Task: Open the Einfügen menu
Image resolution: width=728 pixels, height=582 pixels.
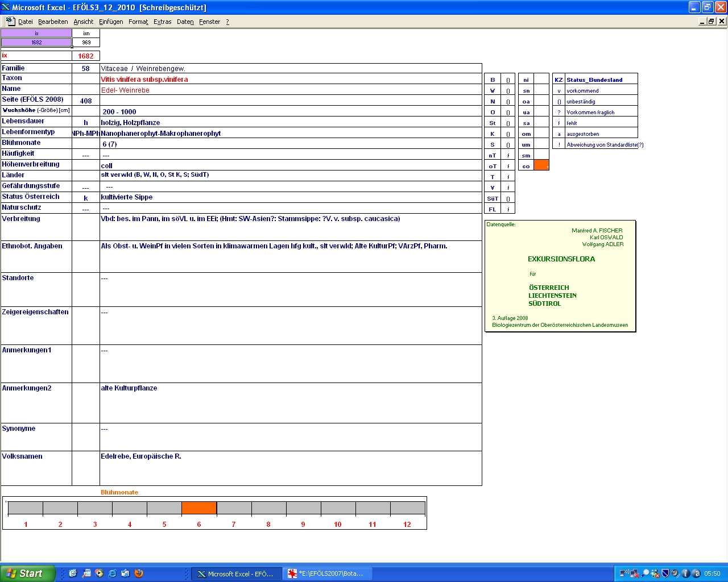Action: [111, 22]
